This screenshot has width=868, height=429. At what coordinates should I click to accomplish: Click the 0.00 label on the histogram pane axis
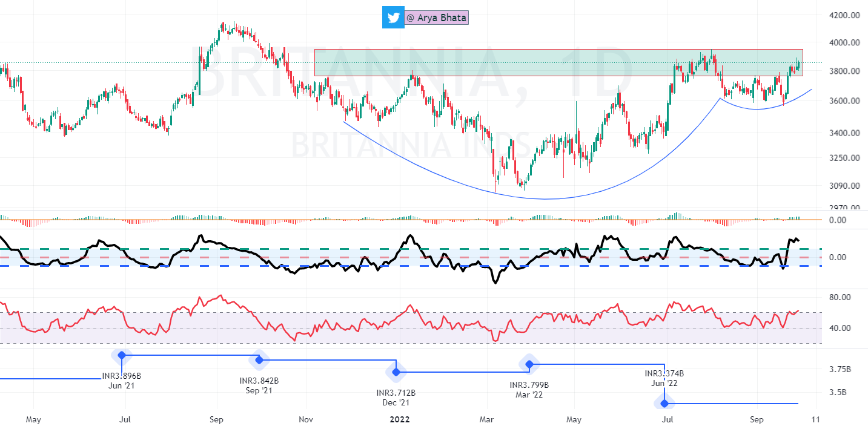click(x=837, y=220)
